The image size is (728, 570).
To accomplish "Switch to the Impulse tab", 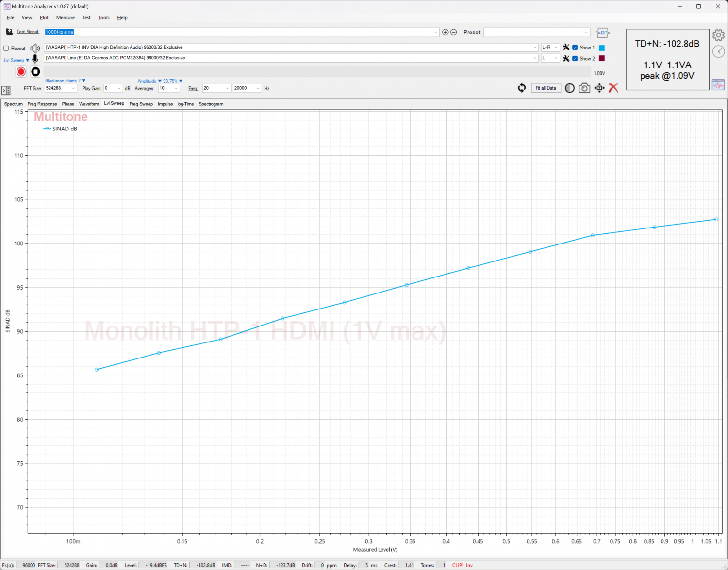I will tap(165, 104).
